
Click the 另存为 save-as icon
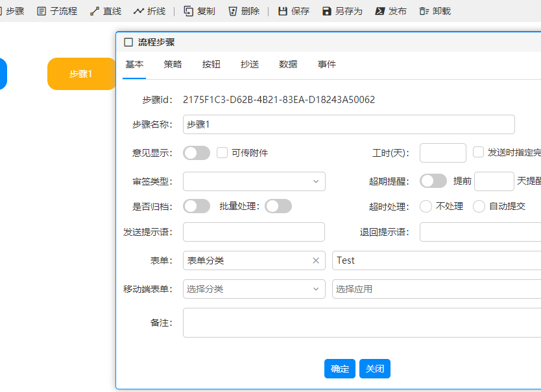tap(327, 12)
